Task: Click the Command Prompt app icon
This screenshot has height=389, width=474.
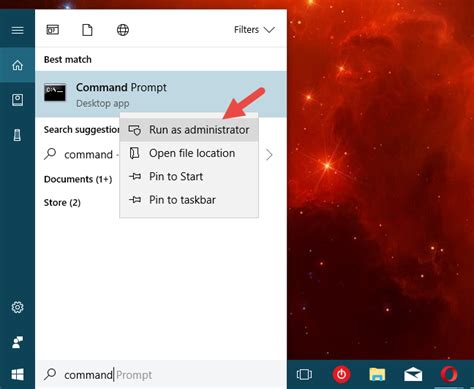Action: 55,92
